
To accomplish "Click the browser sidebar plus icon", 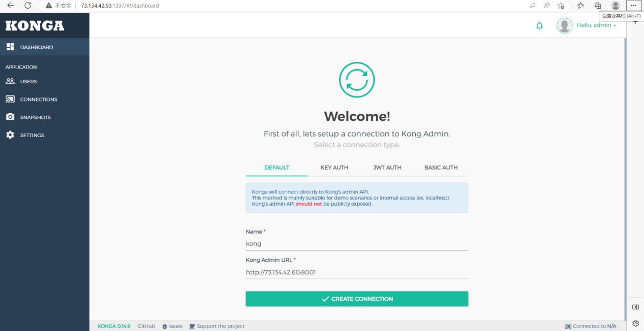I will point(635,22).
